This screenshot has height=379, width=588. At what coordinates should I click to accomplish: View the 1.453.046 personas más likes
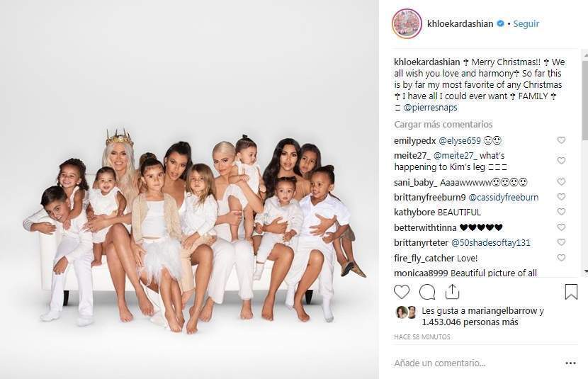click(x=470, y=322)
